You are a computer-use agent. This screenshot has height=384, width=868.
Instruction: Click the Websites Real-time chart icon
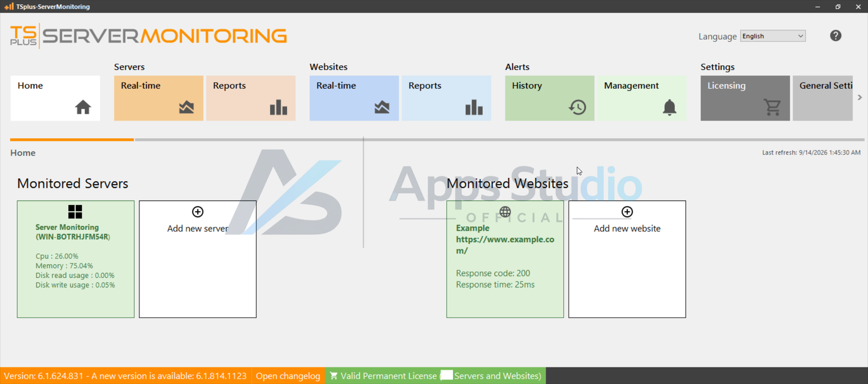[382, 107]
